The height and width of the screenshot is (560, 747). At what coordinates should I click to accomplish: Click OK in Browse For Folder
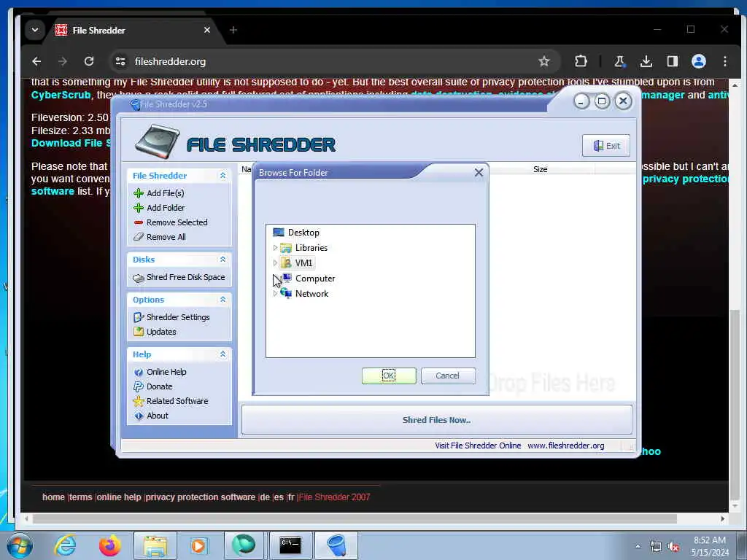(x=389, y=376)
